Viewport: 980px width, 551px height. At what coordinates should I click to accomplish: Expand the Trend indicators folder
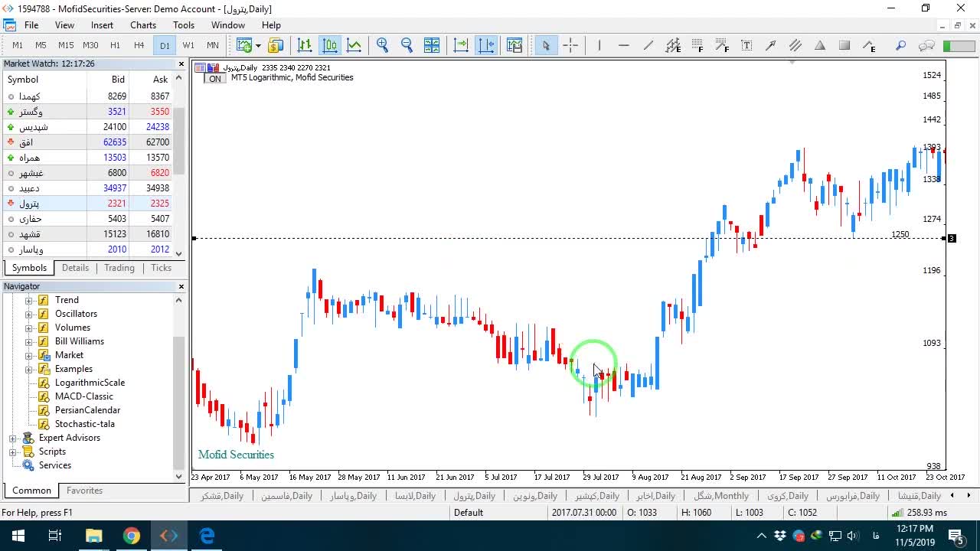click(29, 300)
